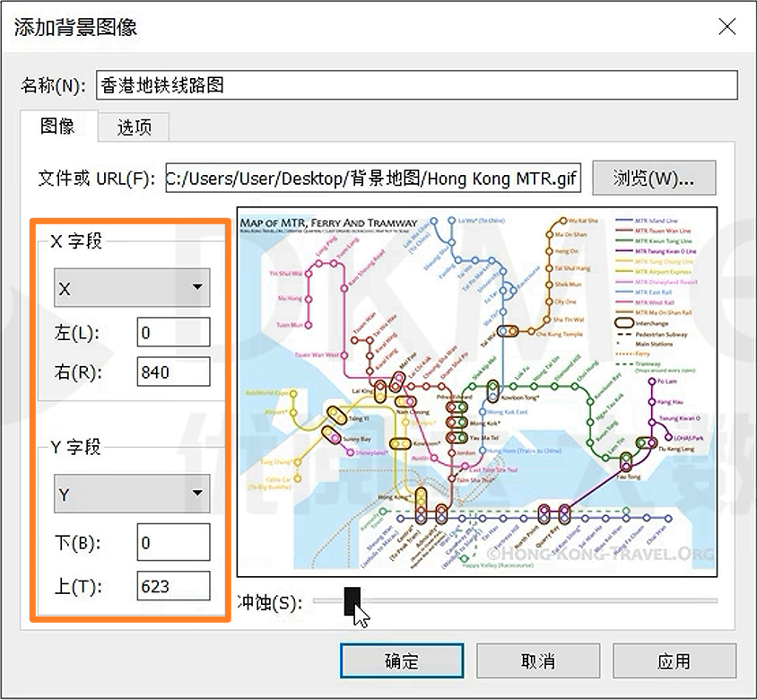The width and height of the screenshot is (757, 700).
Task: Click the 冲蚀 slider handle
Action: pos(352,601)
